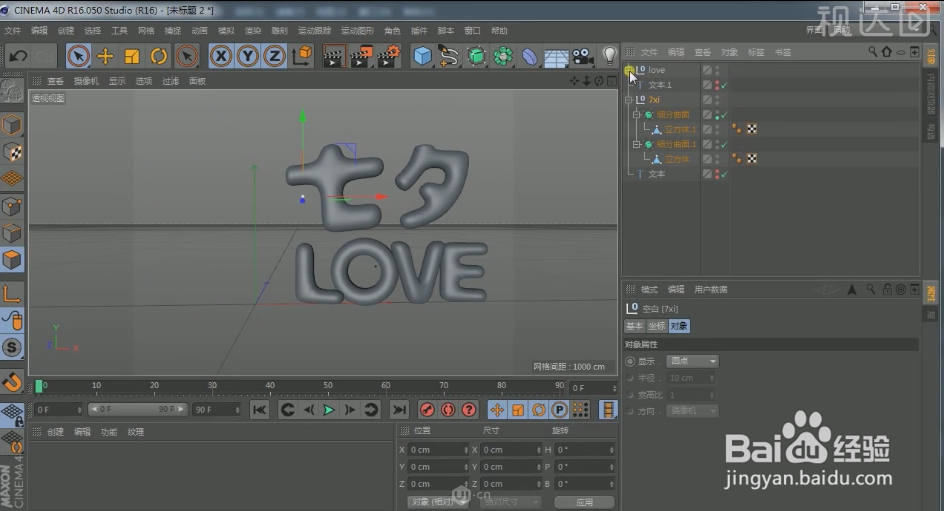
Task: Toggle the Y axis lock
Action: tap(247, 57)
